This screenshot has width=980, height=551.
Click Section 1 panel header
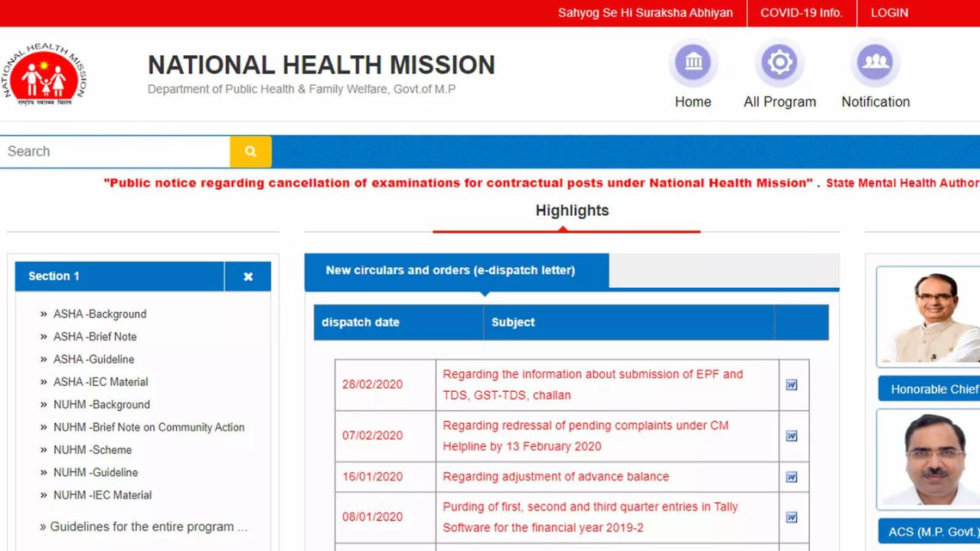120,276
